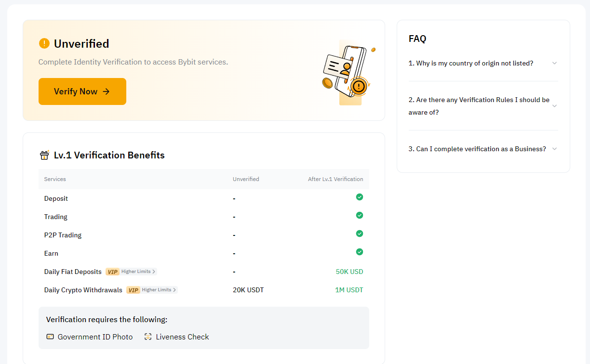Click the VIP badge next to Daily Crypto Withdrawals

133,290
